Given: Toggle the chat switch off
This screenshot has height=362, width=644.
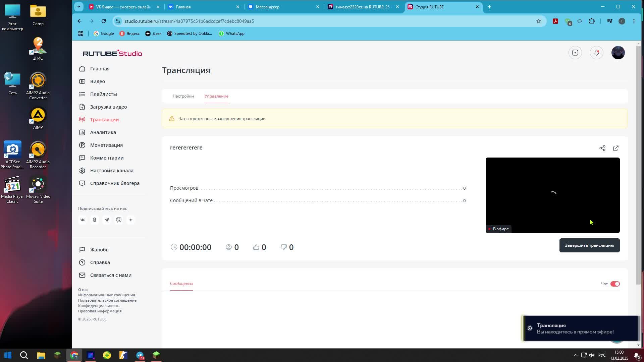Looking at the screenshot, I should coord(615,284).
